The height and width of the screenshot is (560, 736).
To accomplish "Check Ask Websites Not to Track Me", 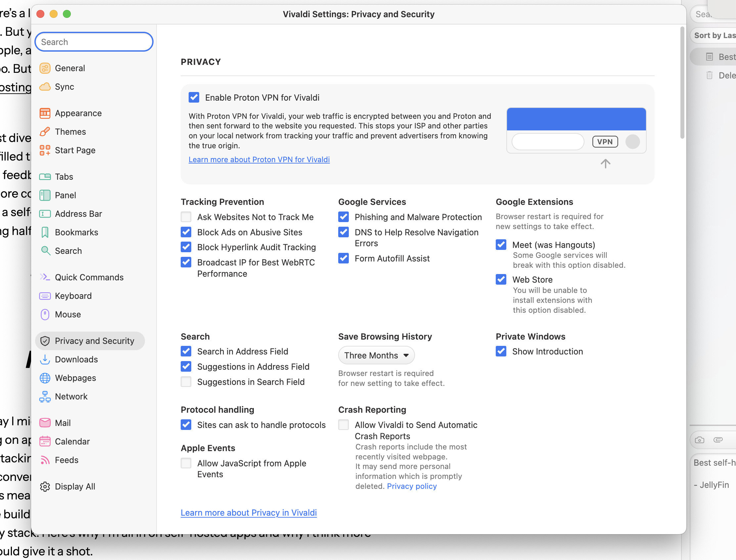I will coord(186,217).
